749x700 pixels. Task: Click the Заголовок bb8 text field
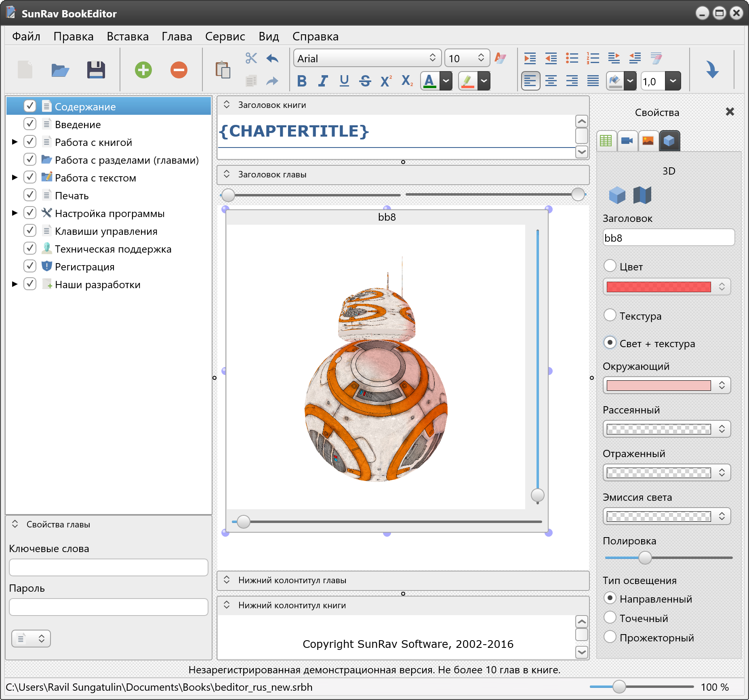click(669, 238)
